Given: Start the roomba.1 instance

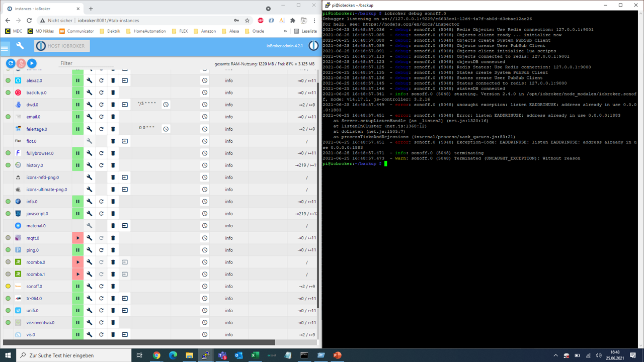Looking at the screenshot, I should tap(77, 274).
